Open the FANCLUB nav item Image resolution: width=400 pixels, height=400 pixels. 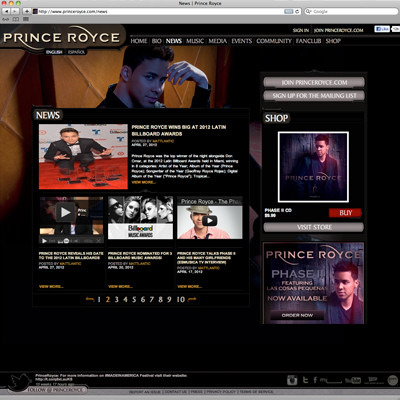pos(308,41)
